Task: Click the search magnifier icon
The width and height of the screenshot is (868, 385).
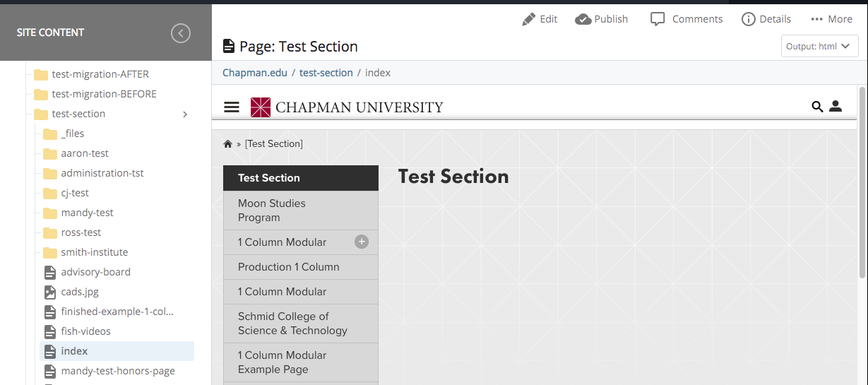Action: pos(817,107)
